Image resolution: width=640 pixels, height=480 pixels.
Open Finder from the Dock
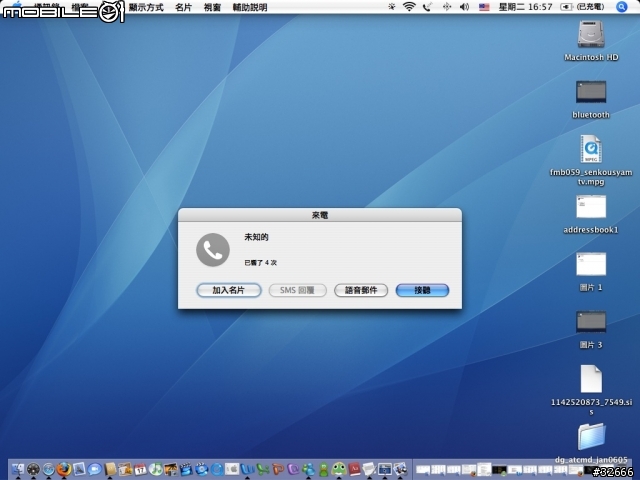click(x=18, y=469)
